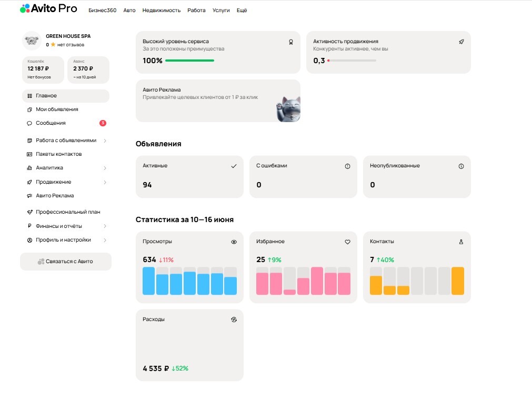Click the first blue bar in Просмотры chart
532x400 pixels.
click(148, 281)
